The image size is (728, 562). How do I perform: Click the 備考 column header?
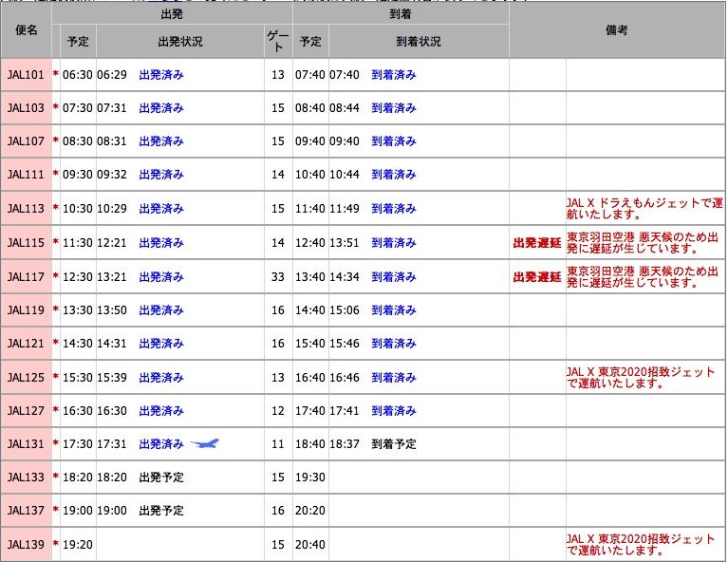click(x=617, y=30)
